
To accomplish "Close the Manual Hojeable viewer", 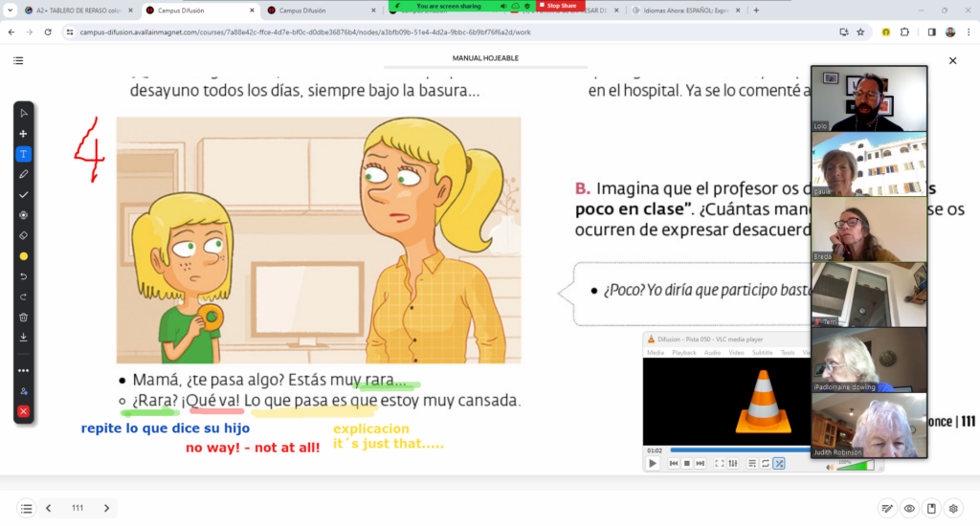I will [952, 60].
